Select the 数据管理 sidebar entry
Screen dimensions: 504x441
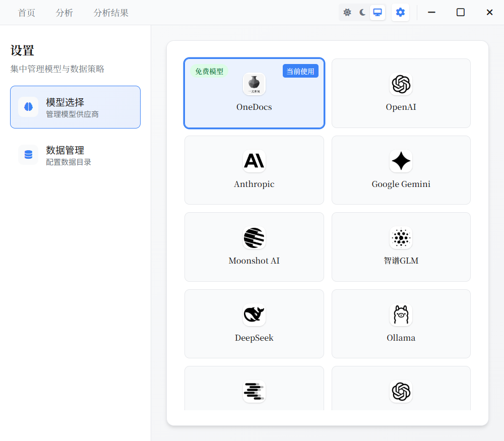pos(75,154)
